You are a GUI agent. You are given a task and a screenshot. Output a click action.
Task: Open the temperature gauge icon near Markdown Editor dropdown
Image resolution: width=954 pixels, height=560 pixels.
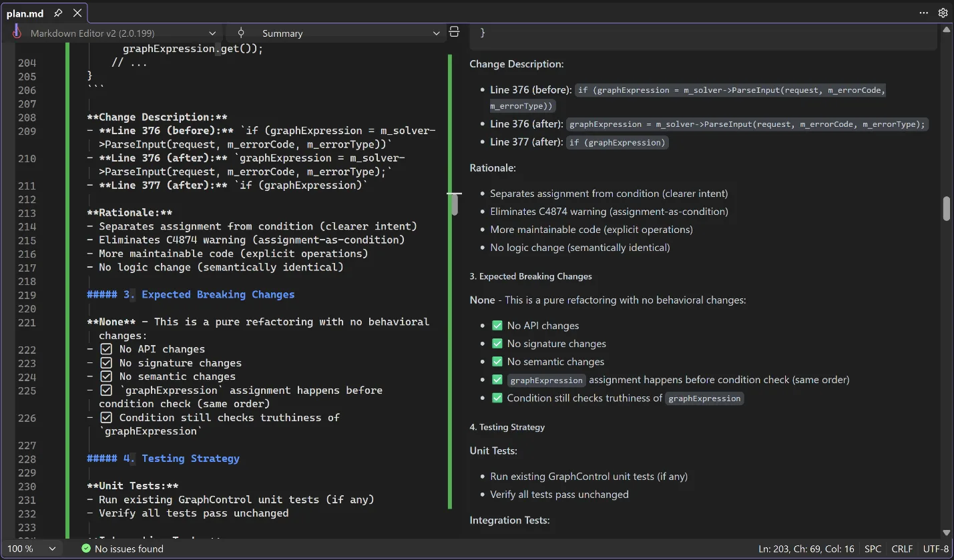coord(16,32)
